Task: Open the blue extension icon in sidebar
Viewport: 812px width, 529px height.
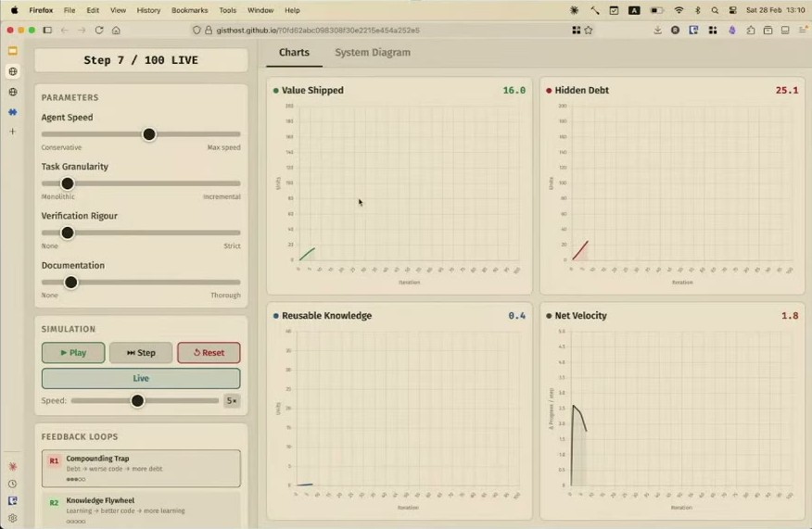Action: [x=13, y=112]
